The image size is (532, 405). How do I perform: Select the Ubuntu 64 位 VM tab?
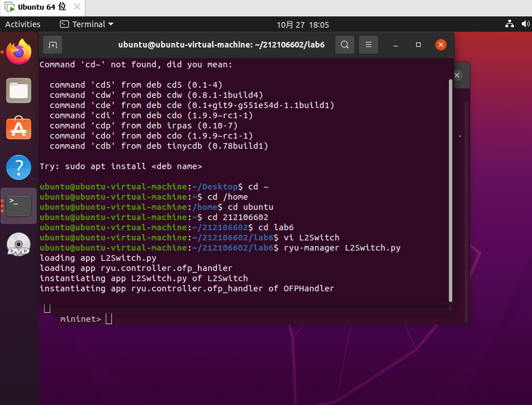click(x=42, y=7)
